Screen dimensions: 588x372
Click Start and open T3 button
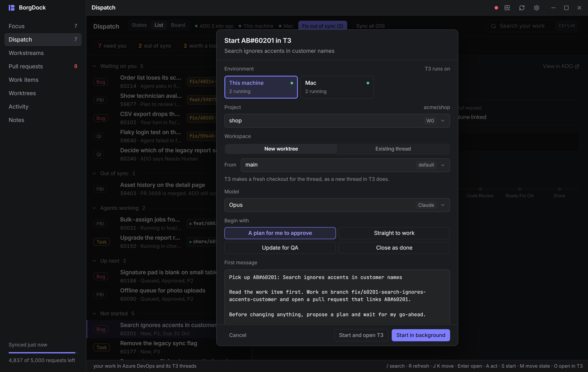(361, 335)
